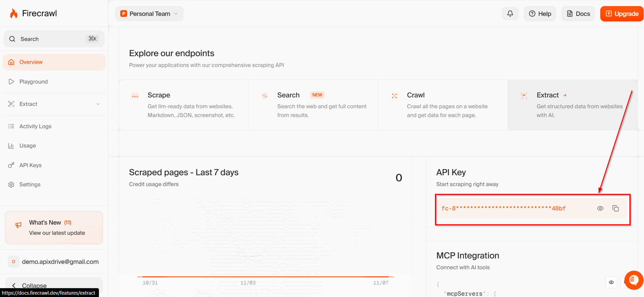Image resolution: width=644 pixels, height=297 pixels.
Task: Open Settings in sidebar
Action: [x=54, y=184]
